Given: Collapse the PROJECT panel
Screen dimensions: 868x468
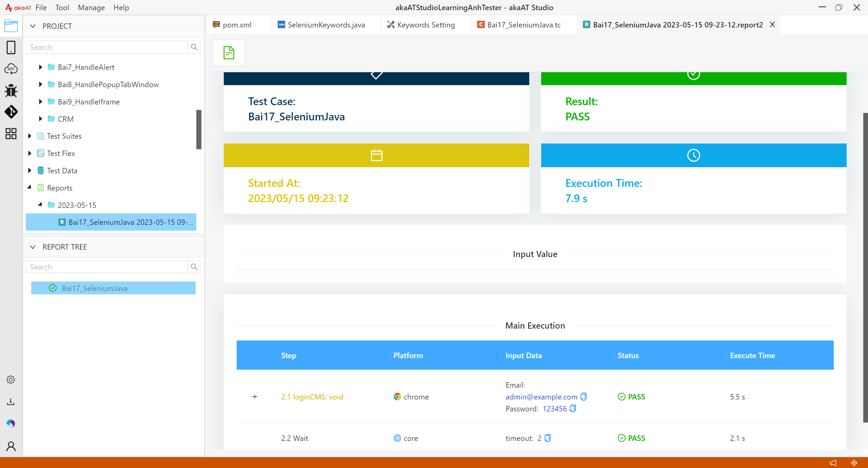Looking at the screenshot, I should click(33, 26).
